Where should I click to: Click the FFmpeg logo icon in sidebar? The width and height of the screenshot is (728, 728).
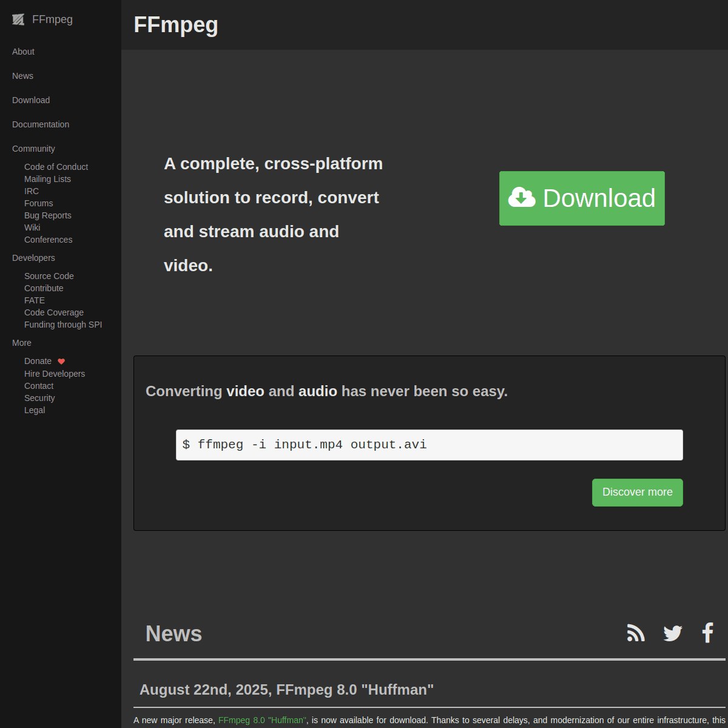pyautogui.click(x=18, y=19)
